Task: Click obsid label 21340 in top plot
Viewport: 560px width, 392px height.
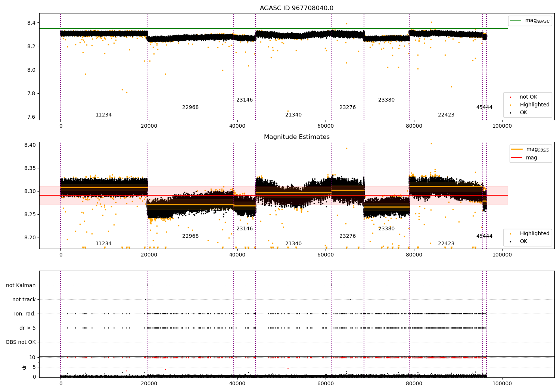Action: [x=293, y=115]
